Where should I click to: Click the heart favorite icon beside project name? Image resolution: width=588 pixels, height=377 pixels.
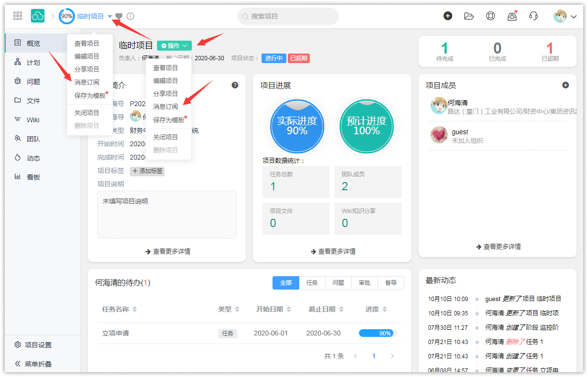click(x=119, y=16)
